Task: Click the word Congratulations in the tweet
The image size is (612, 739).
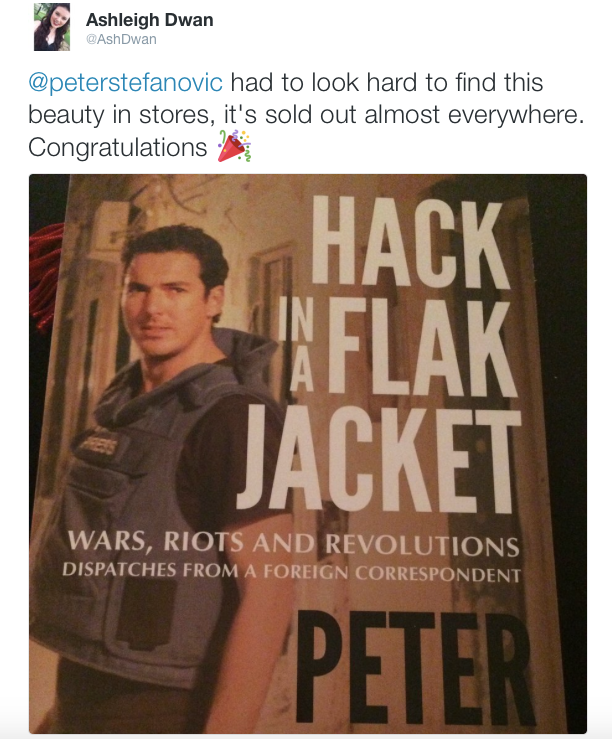Action: (118, 147)
